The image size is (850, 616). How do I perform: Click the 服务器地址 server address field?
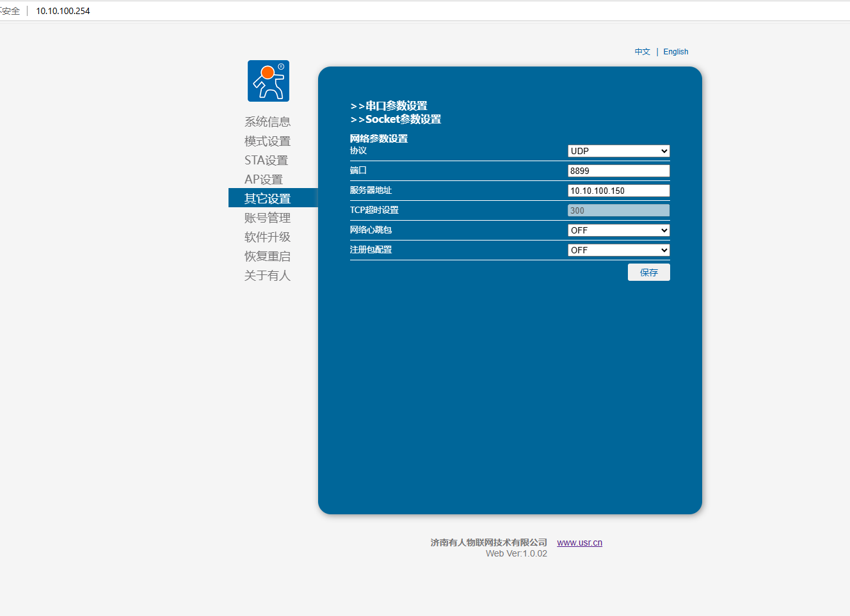pos(618,191)
